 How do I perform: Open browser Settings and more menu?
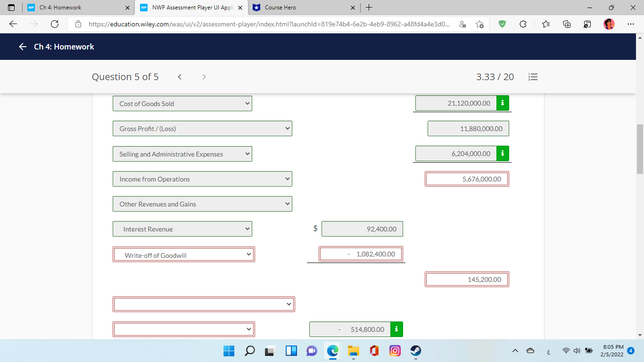coord(631,24)
